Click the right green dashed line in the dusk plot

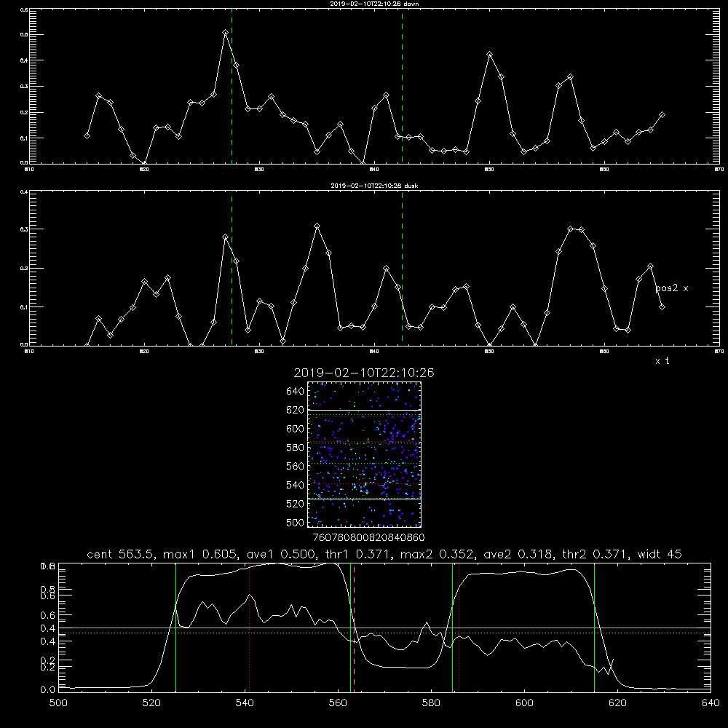coord(402,268)
